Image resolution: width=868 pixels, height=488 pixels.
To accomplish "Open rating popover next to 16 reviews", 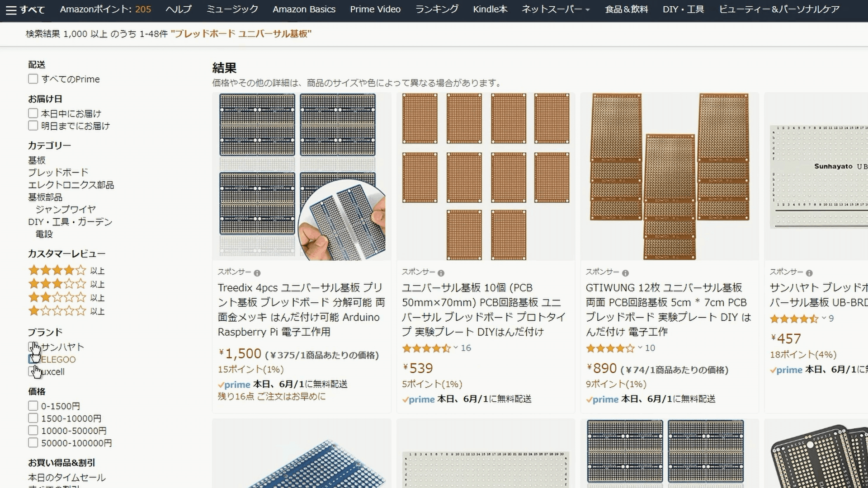I will click(456, 348).
